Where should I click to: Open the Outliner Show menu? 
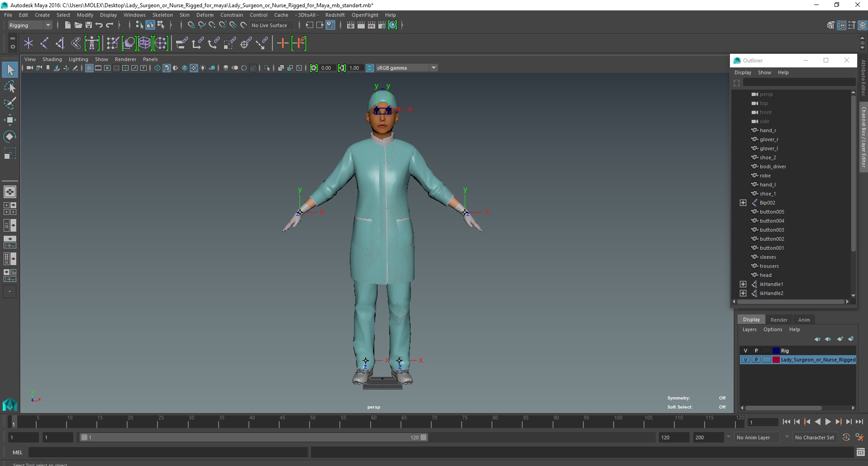[764, 72]
